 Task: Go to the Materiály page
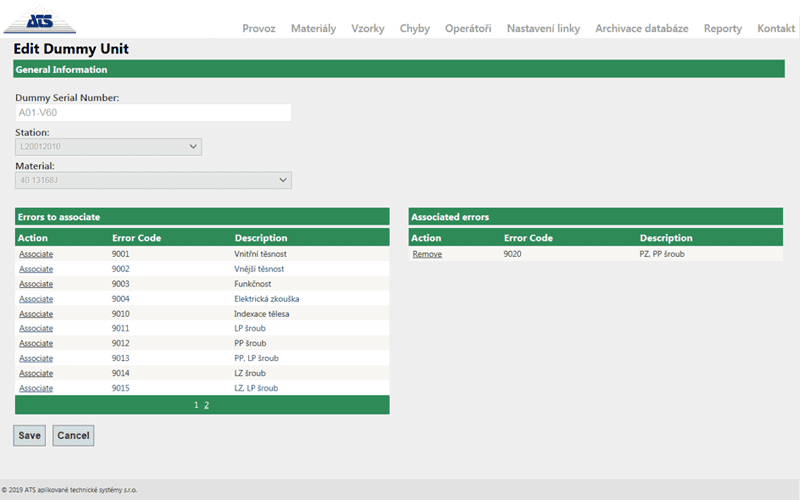point(313,28)
